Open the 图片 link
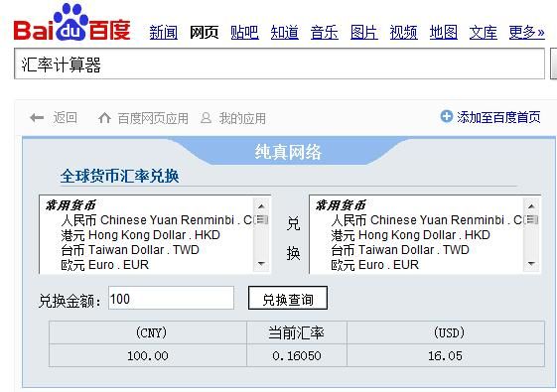Viewport: 557px width, 392px height. tap(363, 33)
